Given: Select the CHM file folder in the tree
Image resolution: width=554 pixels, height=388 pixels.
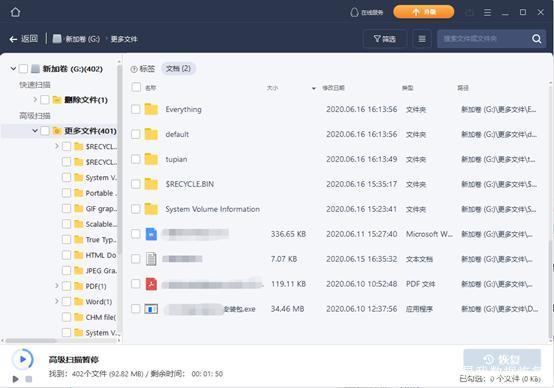Looking at the screenshot, I should (x=101, y=317).
